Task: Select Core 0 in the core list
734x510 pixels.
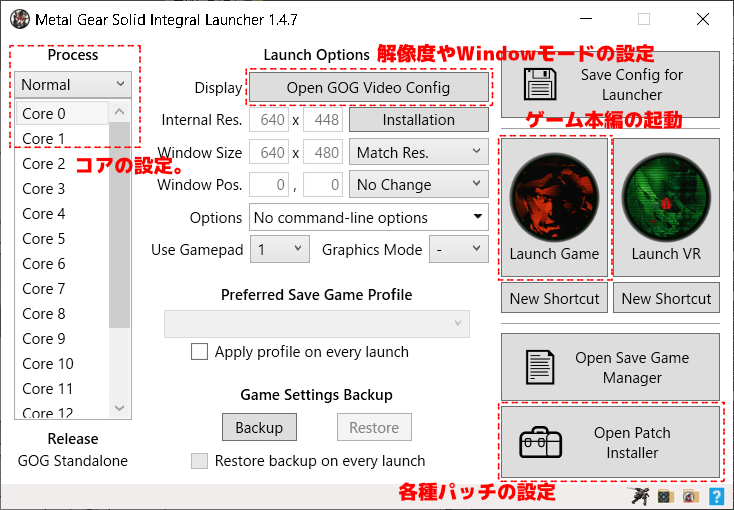Action: (62, 113)
